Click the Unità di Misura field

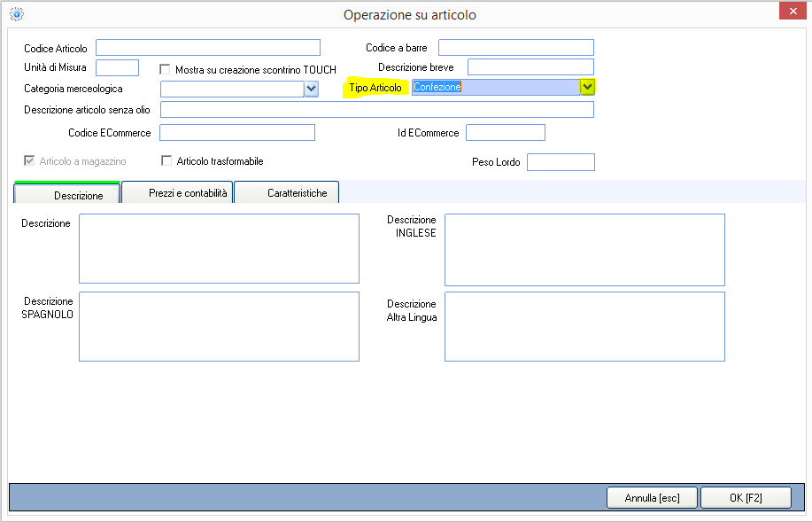[x=117, y=67]
